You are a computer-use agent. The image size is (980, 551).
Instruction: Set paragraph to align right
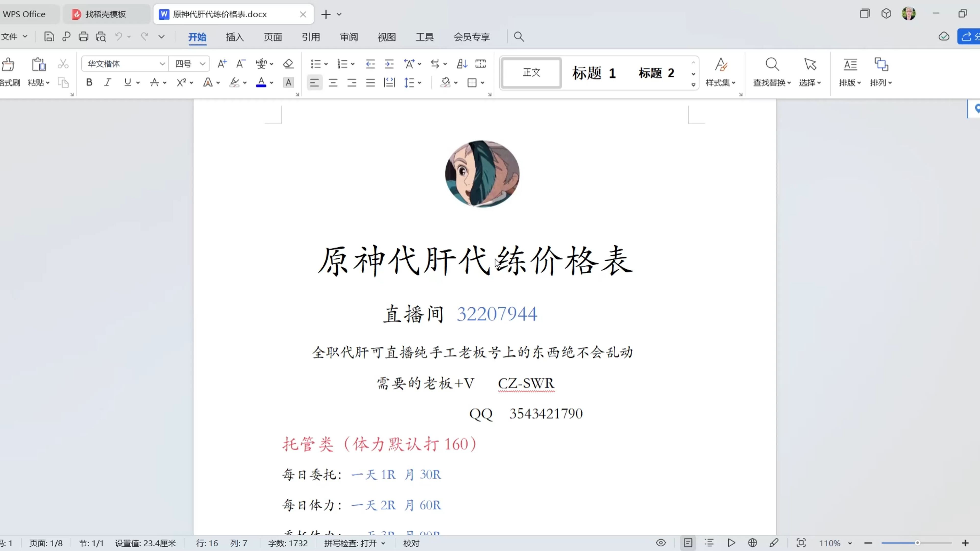[352, 82]
